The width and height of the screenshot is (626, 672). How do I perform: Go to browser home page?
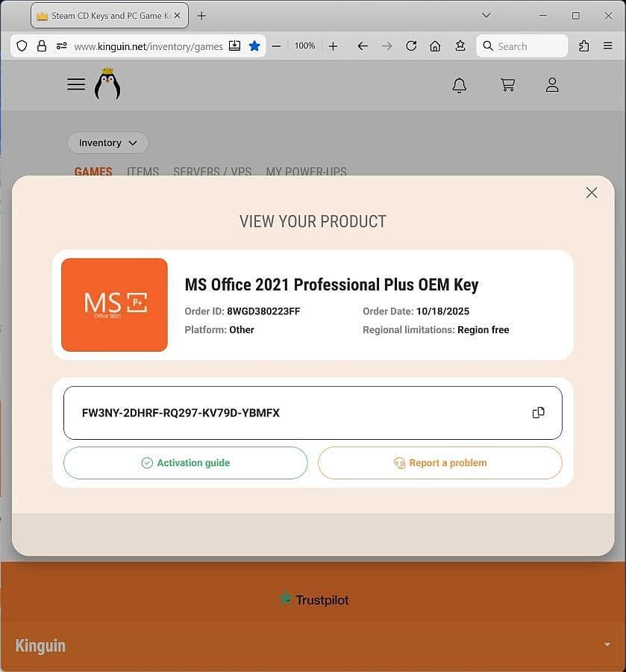(x=435, y=46)
